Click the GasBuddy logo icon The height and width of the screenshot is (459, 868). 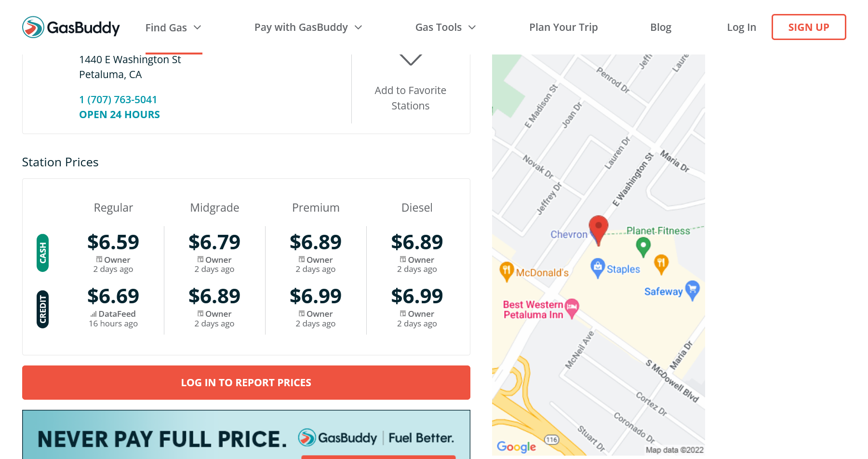(x=33, y=27)
